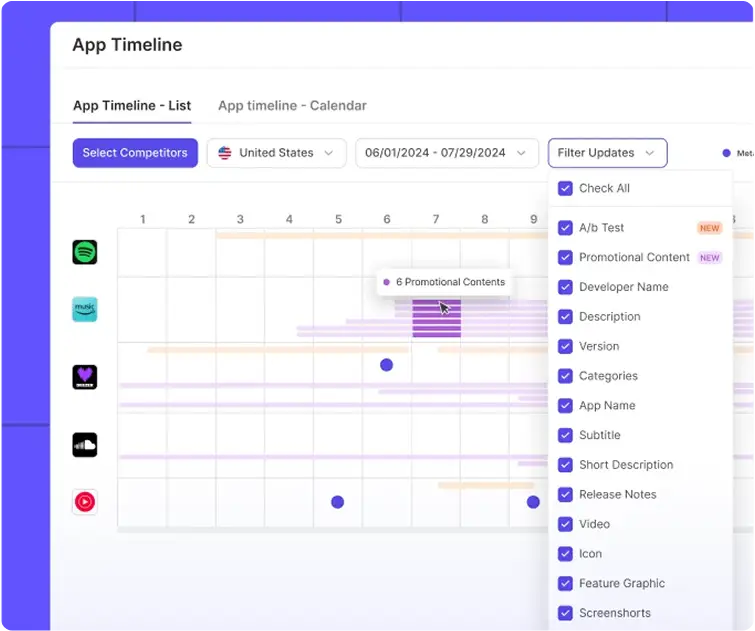Uncheck the Screenshorts checkbox

[565, 613]
